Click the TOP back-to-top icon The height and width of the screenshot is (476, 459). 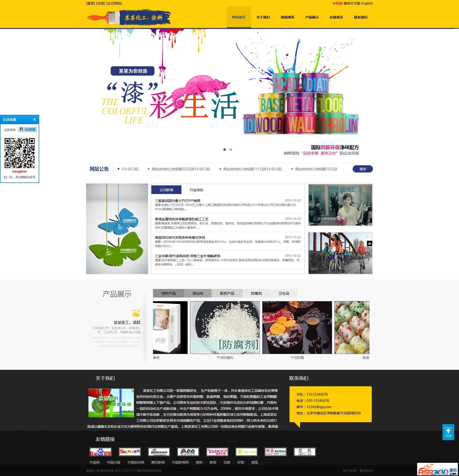click(x=448, y=432)
